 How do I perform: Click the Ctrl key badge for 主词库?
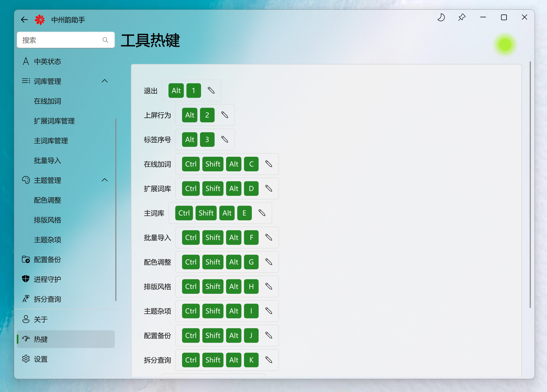[x=184, y=213]
